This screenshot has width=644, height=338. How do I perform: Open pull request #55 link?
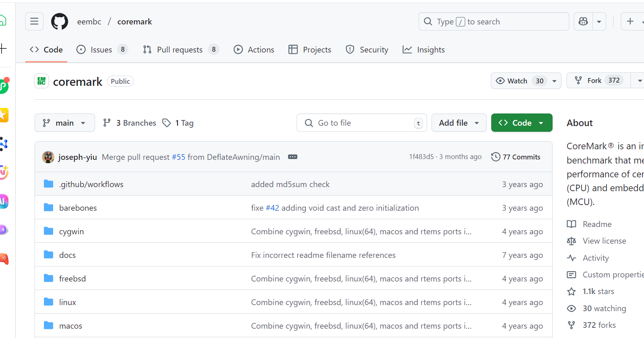[178, 157]
